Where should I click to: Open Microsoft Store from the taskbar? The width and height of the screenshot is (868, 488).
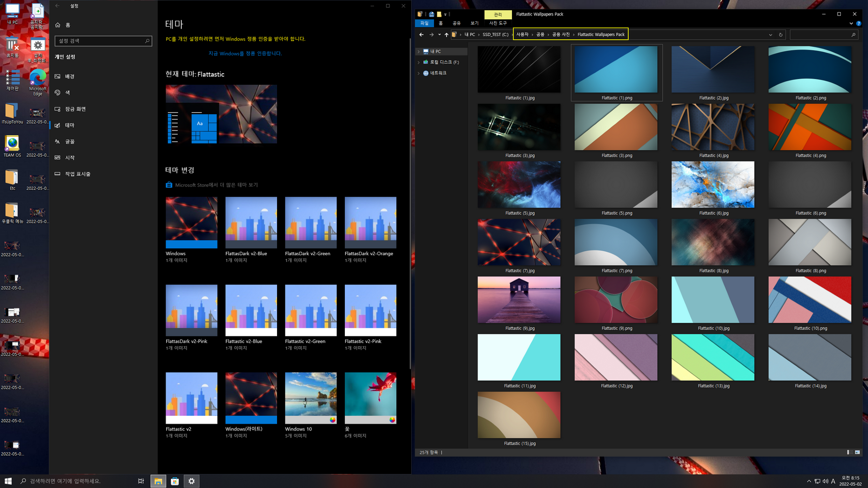pyautogui.click(x=175, y=481)
